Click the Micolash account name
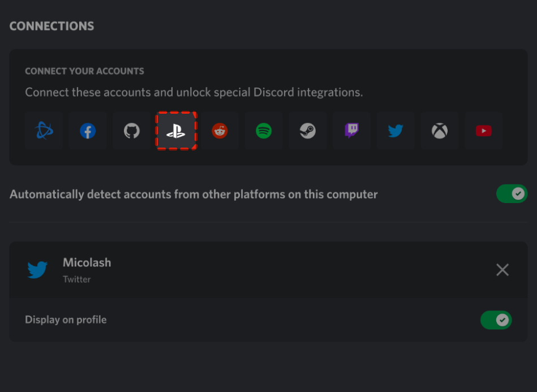The image size is (537, 392). coord(87,262)
